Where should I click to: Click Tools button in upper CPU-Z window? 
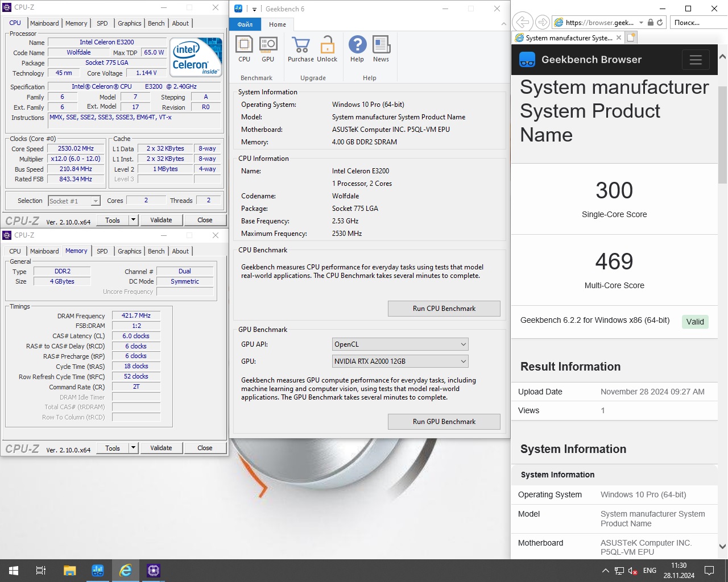click(113, 221)
